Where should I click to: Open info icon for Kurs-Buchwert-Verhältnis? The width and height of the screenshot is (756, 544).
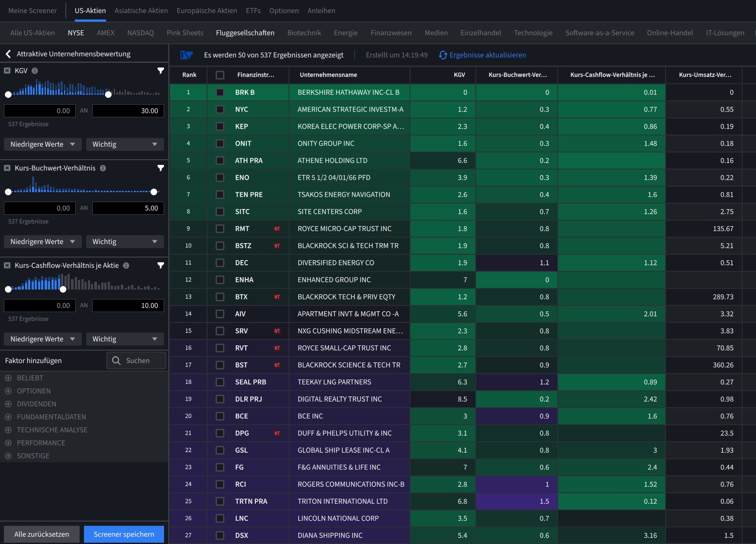[103, 168]
